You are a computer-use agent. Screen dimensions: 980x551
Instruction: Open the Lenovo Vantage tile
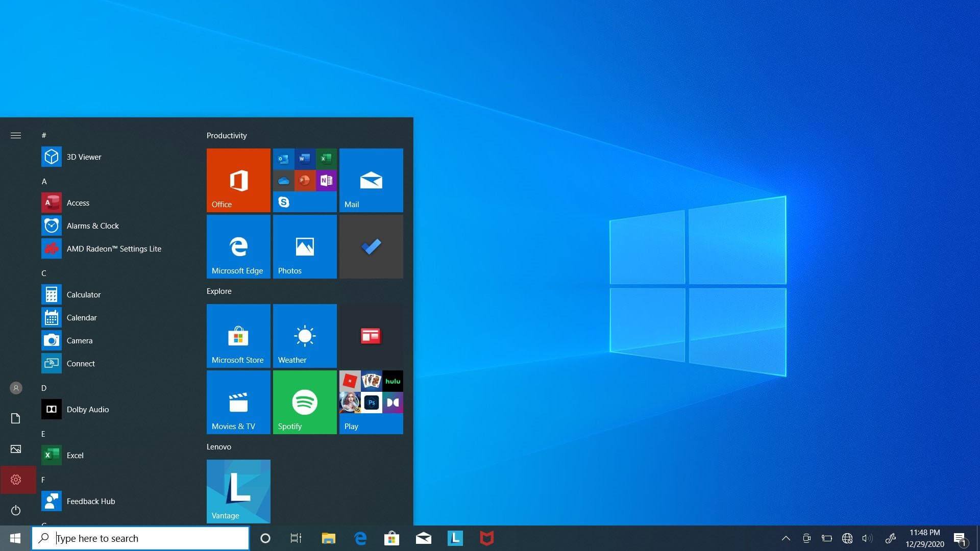click(238, 491)
